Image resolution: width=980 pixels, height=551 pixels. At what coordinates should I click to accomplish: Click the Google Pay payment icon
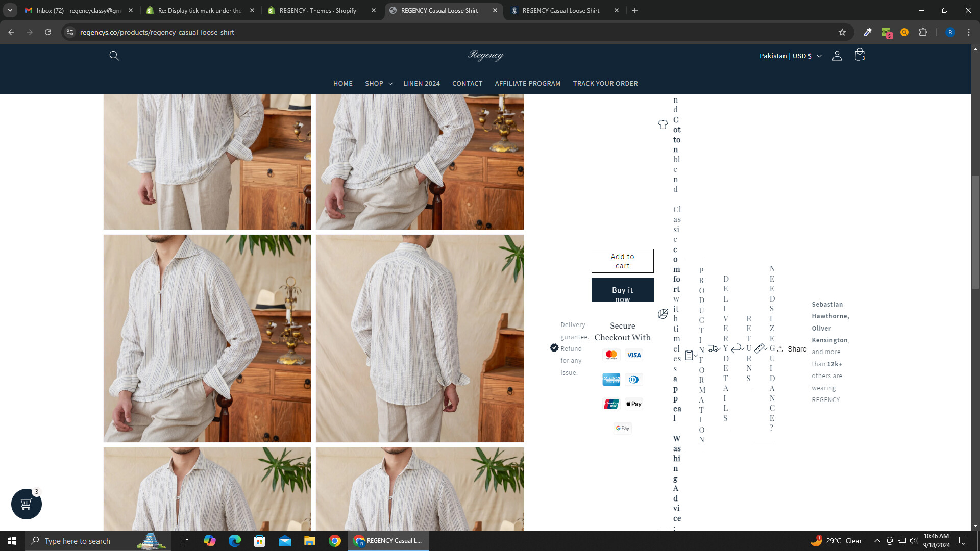coord(622,429)
